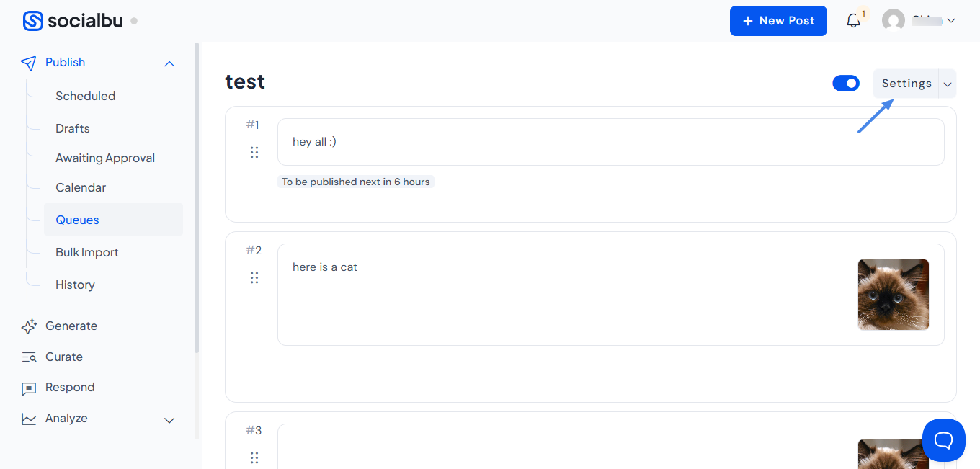Click the 'here is a cat' post box

pyautogui.click(x=610, y=295)
